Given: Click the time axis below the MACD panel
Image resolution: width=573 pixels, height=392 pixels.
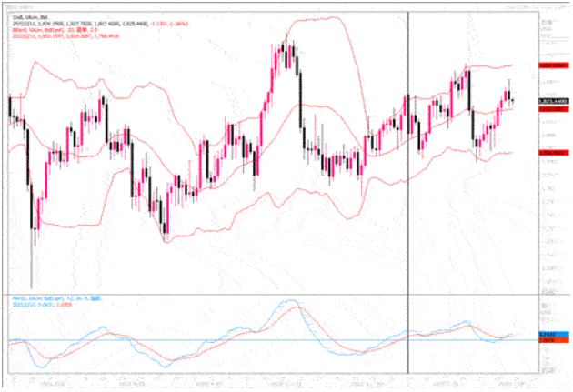Looking at the screenshot, I should point(273,381).
